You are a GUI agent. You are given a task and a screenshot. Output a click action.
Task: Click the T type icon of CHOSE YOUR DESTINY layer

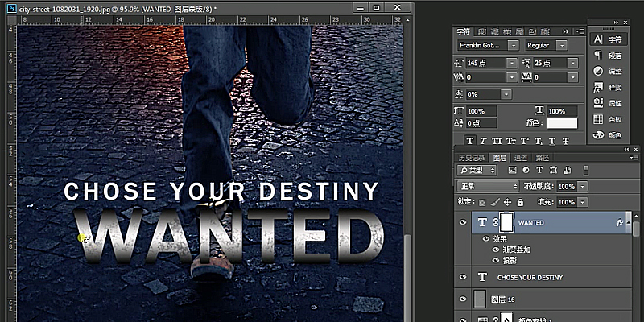482,277
